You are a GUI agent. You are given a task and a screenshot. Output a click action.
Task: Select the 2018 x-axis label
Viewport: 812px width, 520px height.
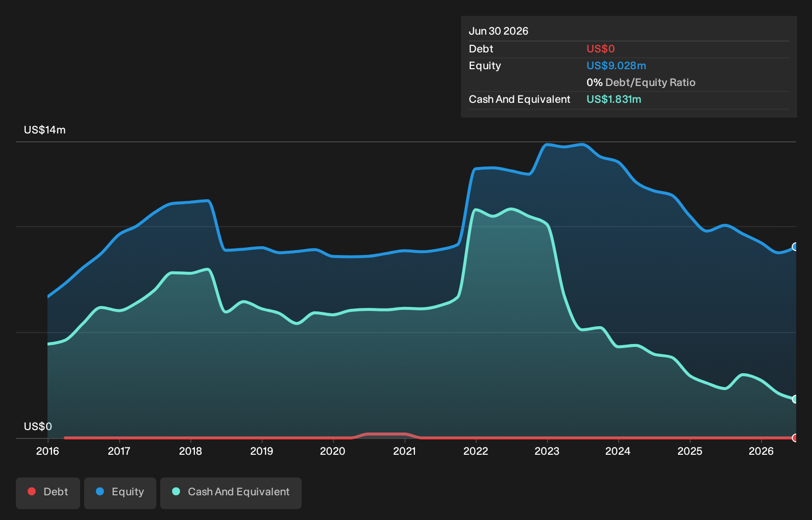tap(190, 451)
